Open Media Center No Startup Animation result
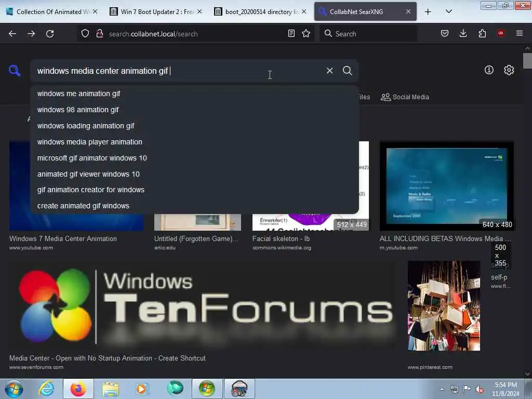The height and width of the screenshot is (399, 532). [x=107, y=358]
